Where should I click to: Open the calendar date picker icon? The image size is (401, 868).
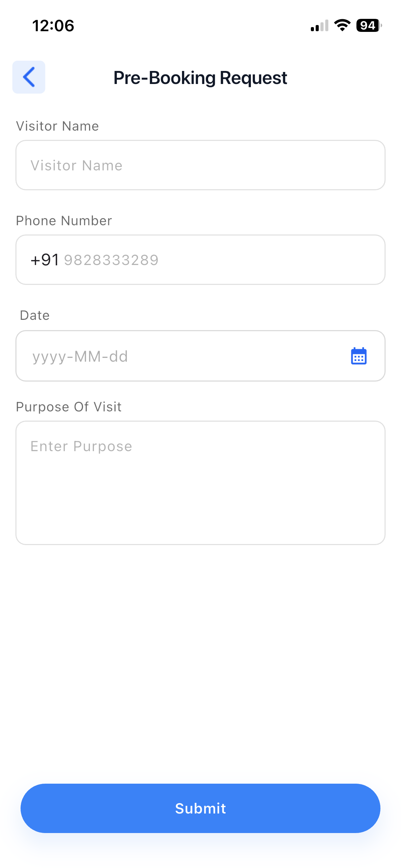[x=359, y=356]
